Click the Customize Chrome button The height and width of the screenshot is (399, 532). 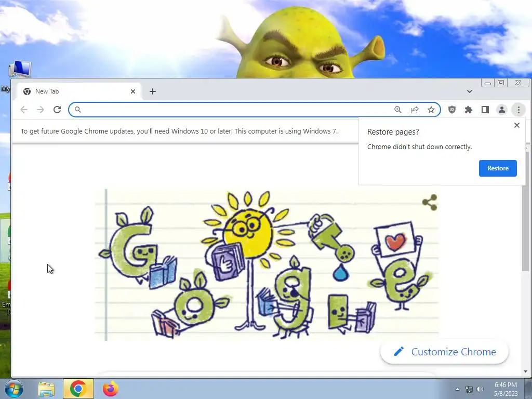(x=445, y=352)
